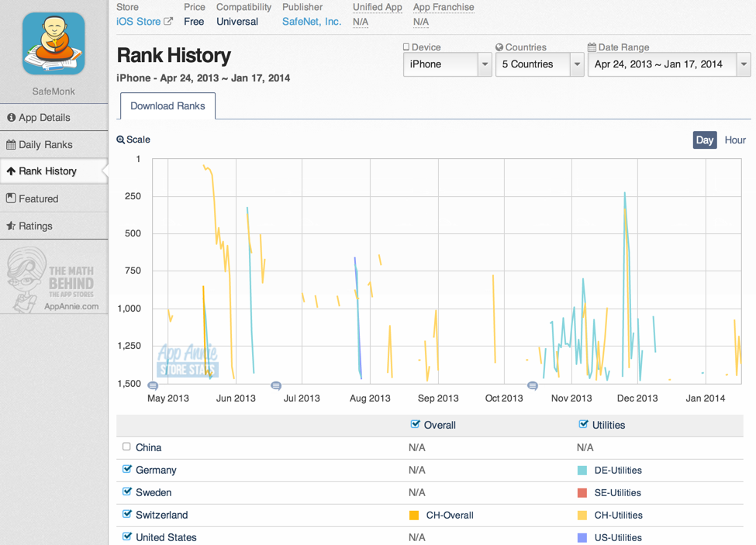Click the comment bubble marker near Jul 2013

click(x=276, y=385)
